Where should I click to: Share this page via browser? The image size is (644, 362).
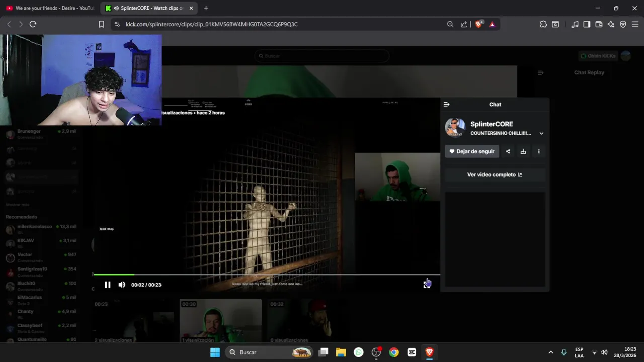click(x=464, y=24)
